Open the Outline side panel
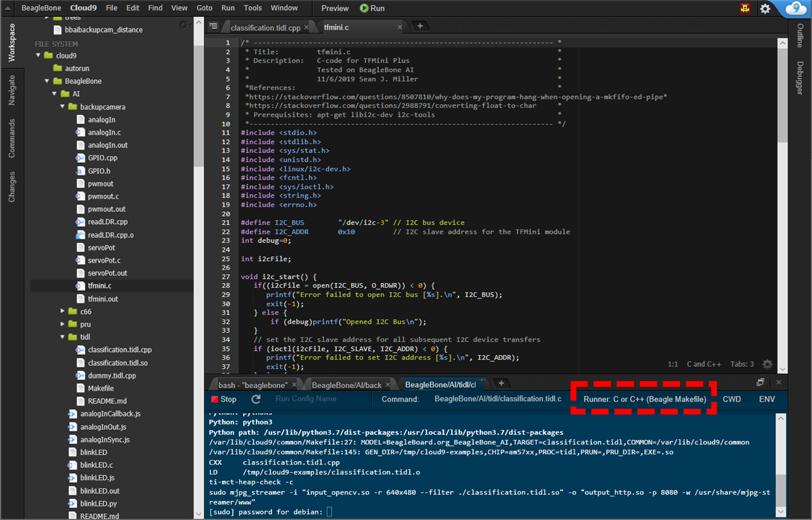Viewport: 812px width, 520px height. pyautogui.click(x=800, y=35)
